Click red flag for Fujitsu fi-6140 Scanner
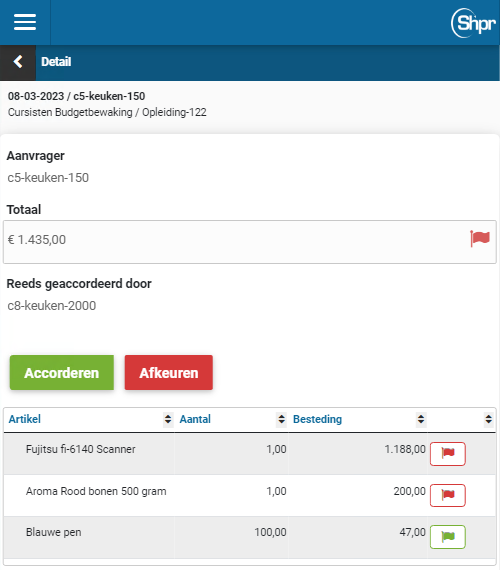Screen dimensions: 500x570 point(448,454)
